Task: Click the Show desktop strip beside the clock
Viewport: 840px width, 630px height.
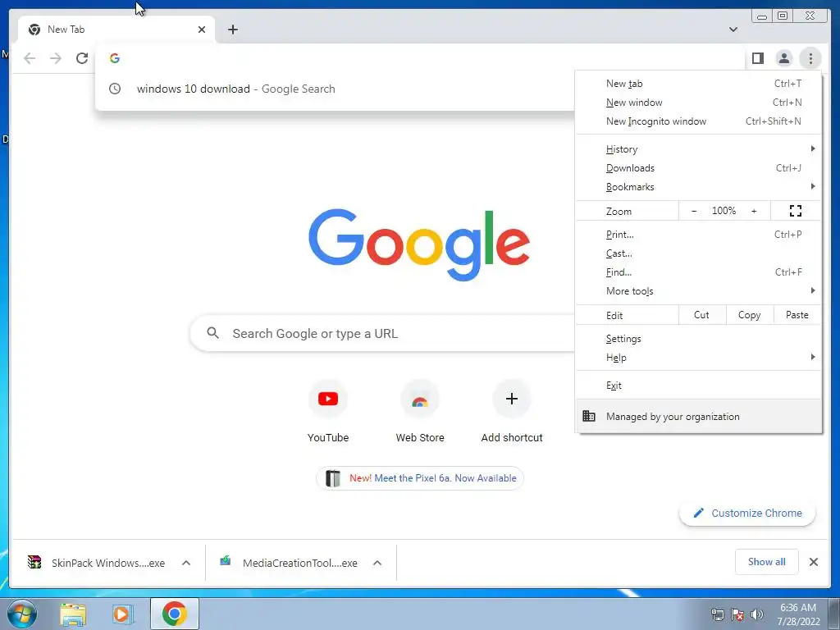Action: point(834,614)
